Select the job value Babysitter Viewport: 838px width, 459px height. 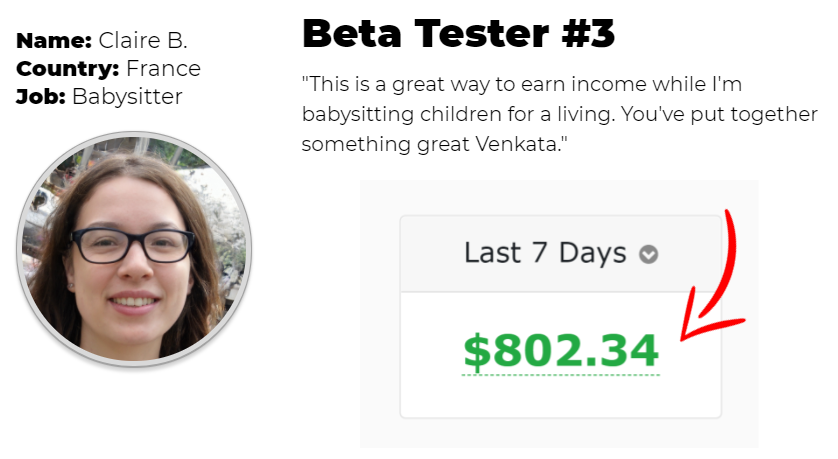tap(127, 97)
